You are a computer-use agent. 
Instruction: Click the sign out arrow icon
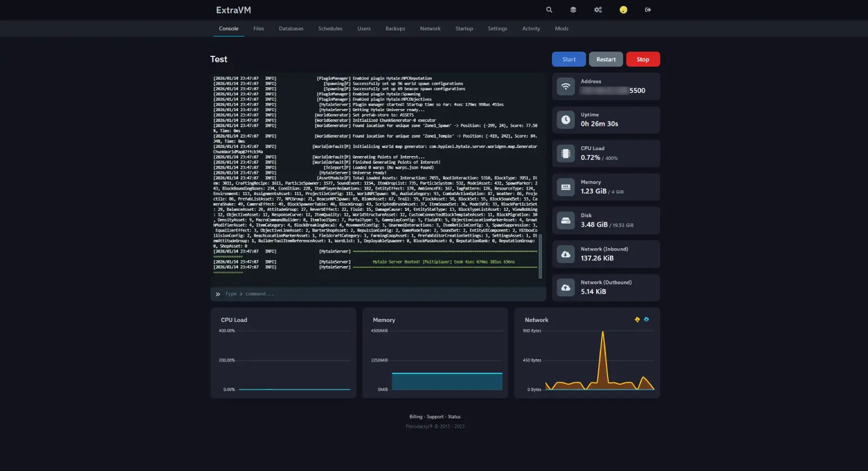point(648,10)
